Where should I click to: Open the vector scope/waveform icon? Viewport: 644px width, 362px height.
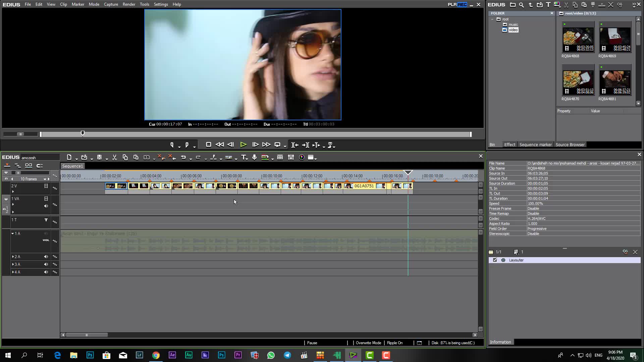pos(302,157)
